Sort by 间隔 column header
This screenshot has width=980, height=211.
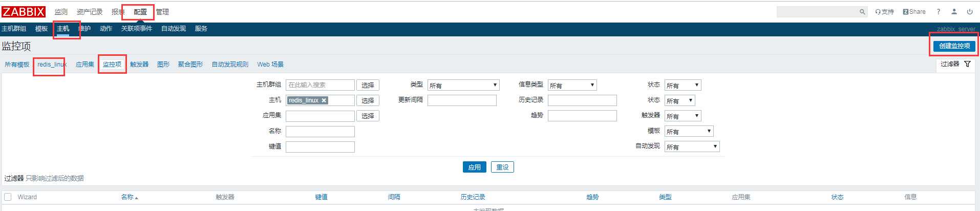[x=394, y=197]
